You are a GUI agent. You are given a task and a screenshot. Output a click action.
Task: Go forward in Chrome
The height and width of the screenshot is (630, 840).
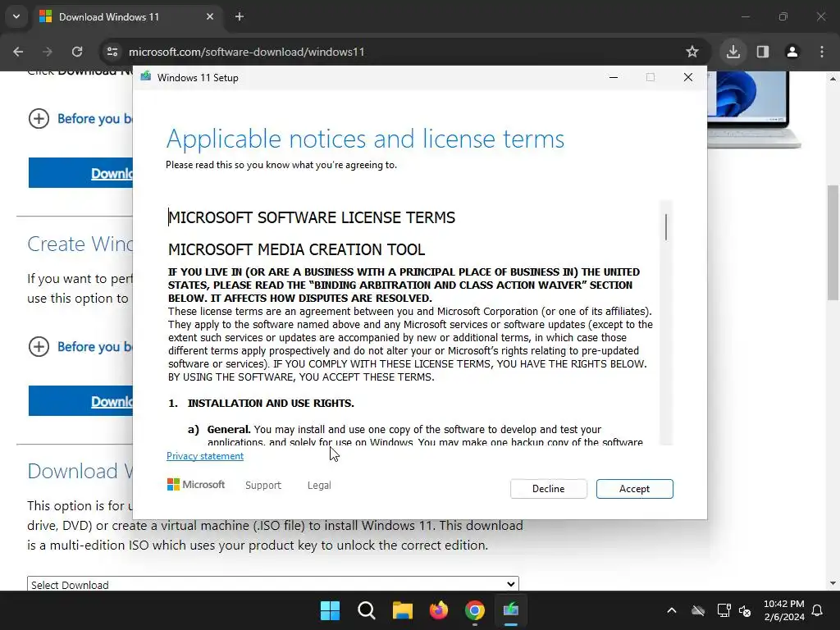(48, 52)
